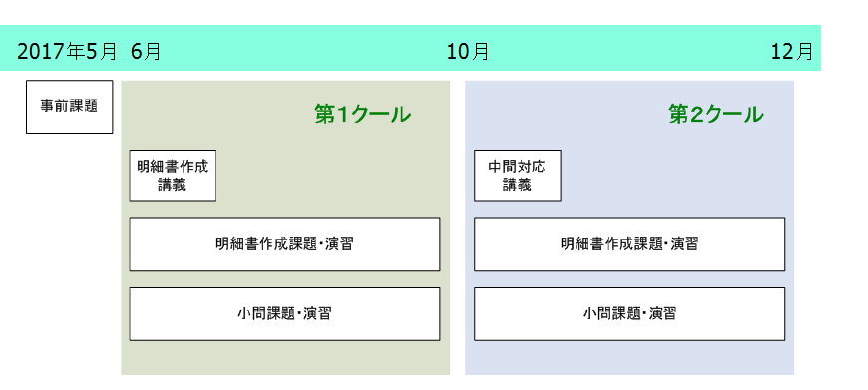The height and width of the screenshot is (390, 868).
Task: Select the 第2クール heading
Action: point(716,115)
